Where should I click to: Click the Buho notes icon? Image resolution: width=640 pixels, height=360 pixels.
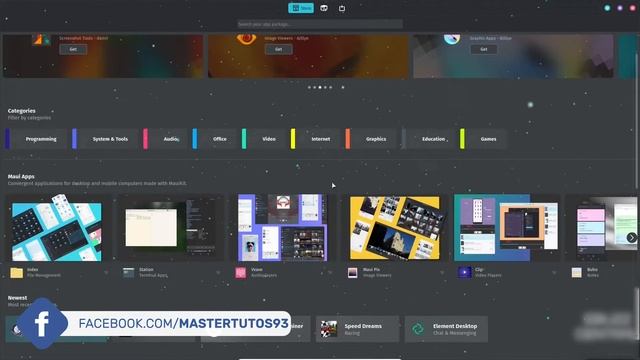[x=576, y=273]
